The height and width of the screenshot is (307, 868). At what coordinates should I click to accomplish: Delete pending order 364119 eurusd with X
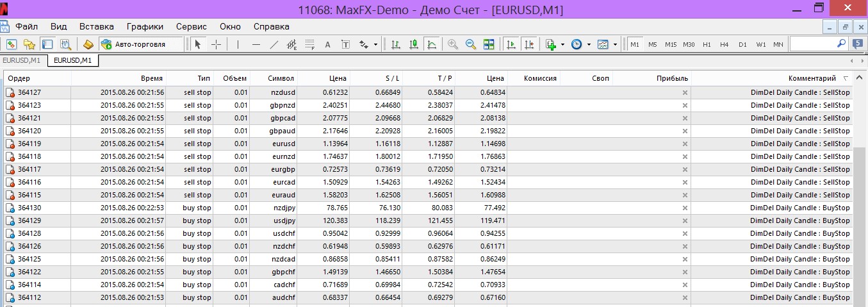tap(685, 144)
